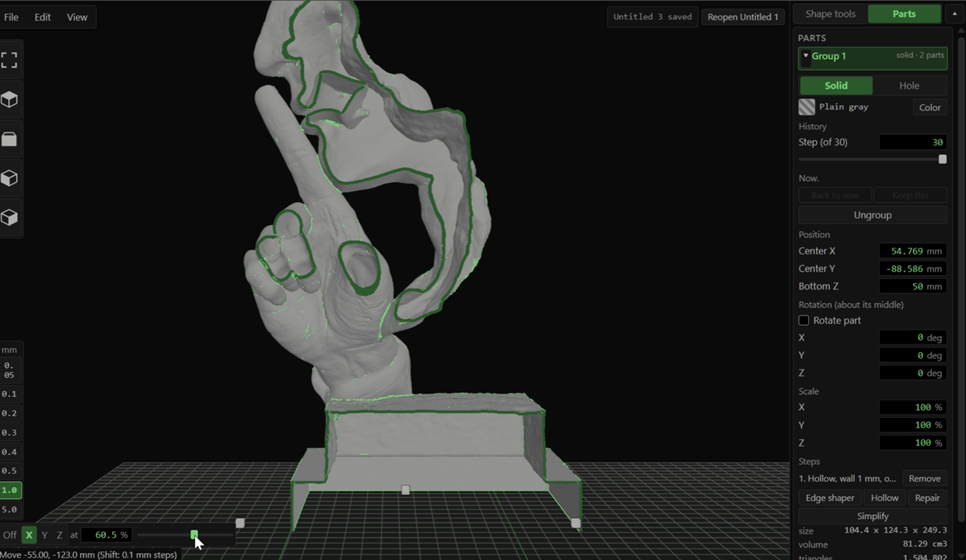Click the history step slider handle
The width and height of the screenshot is (966, 560).
click(x=942, y=159)
